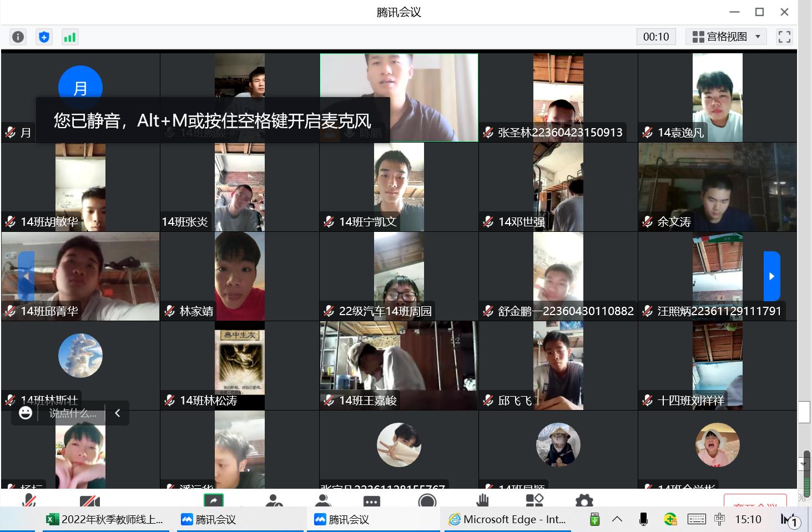Open the settings gear icon
Viewport: 812px width, 532px height.
584,500
